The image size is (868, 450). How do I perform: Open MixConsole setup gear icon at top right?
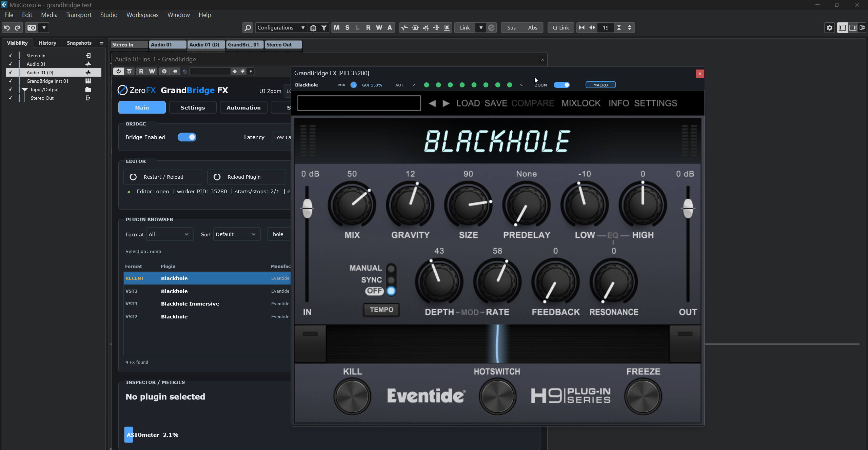[830, 28]
